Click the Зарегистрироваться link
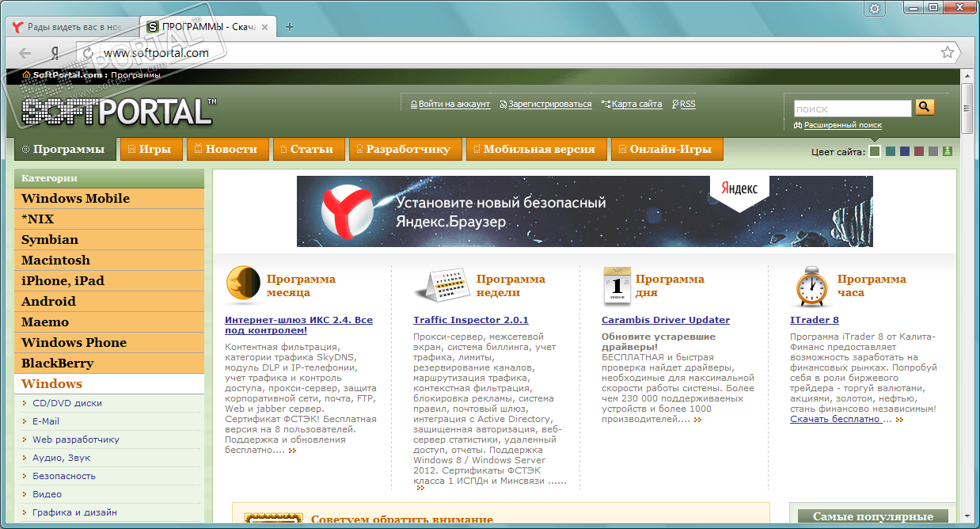This screenshot has width=980, height=529. (x=550, y=105)
